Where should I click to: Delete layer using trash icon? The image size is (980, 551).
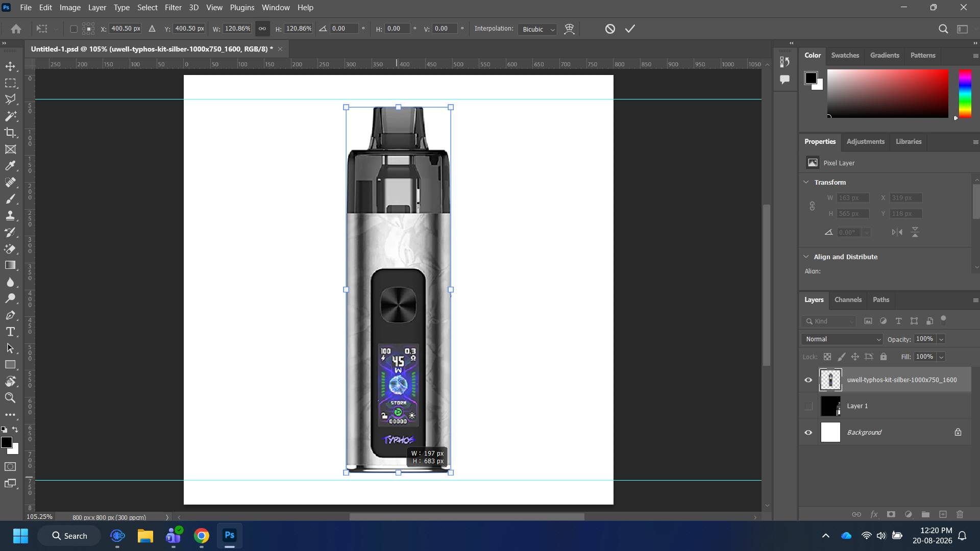960,514
